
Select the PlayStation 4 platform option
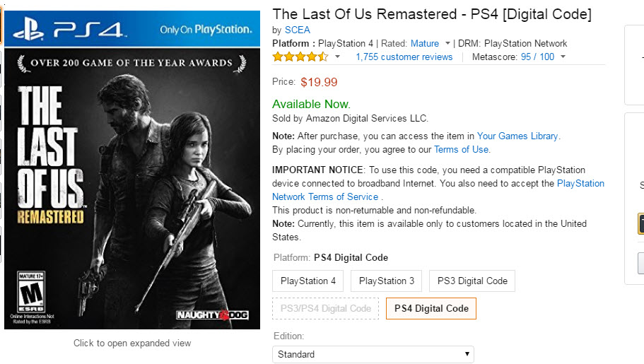click(308, 281)
